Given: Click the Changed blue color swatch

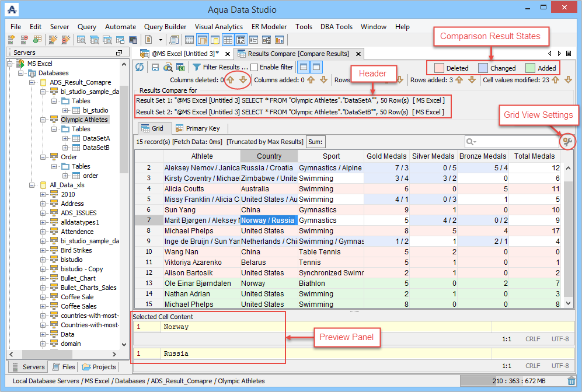Looking at the screenshot, I should pos(483,68).
